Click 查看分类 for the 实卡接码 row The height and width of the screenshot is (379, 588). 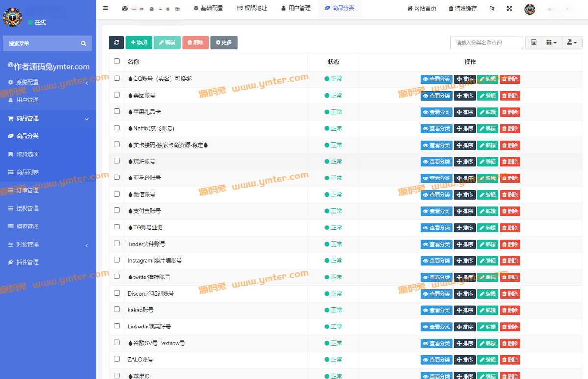pyautogui.click(x=437, y=145)
